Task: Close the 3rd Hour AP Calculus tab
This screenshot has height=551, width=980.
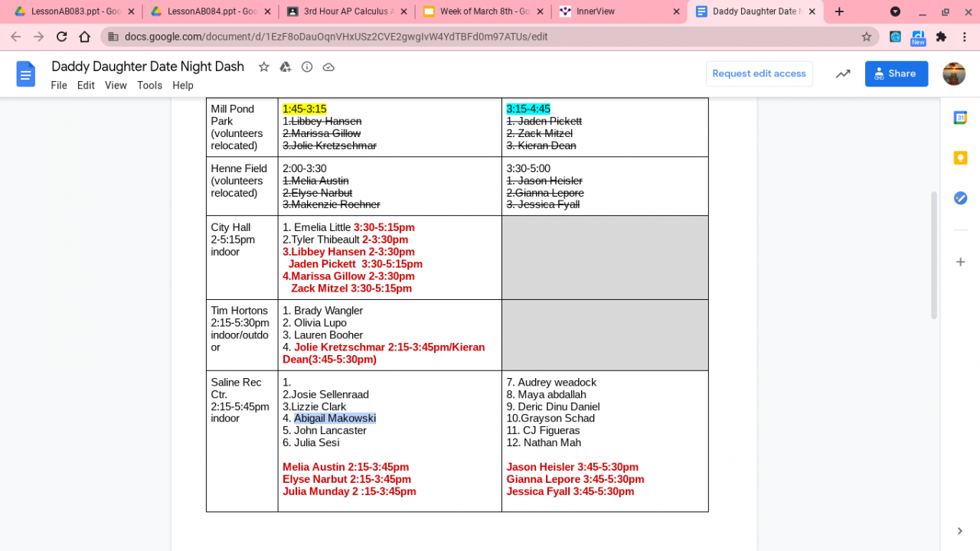Action: (x=403, y=11)
